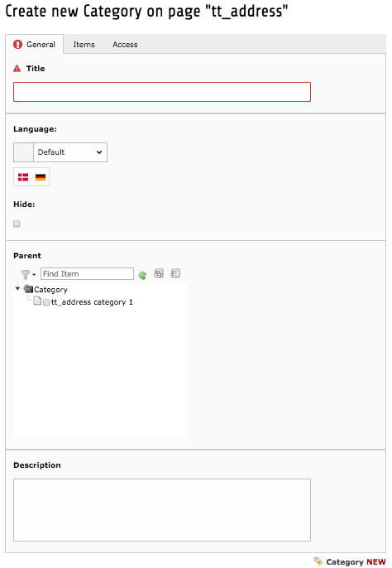The height and width of the screenshot is (568, 392).
Task: Collapse the Category tree node arrow
Action: [17, 289]
